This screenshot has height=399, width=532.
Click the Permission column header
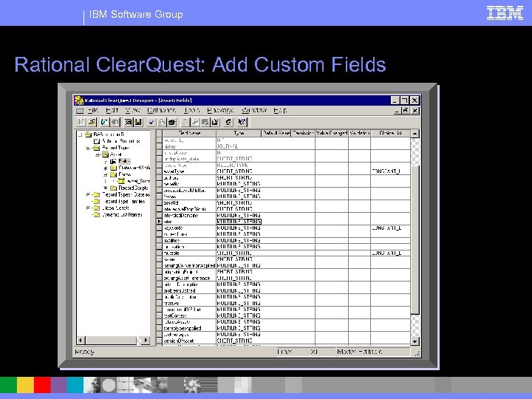(303, 133)
